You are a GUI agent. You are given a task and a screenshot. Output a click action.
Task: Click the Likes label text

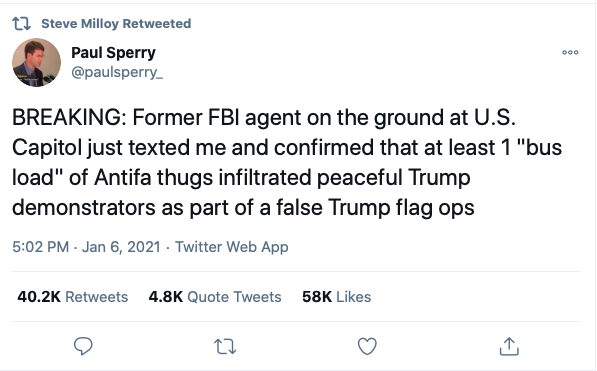tap(354, 297)
